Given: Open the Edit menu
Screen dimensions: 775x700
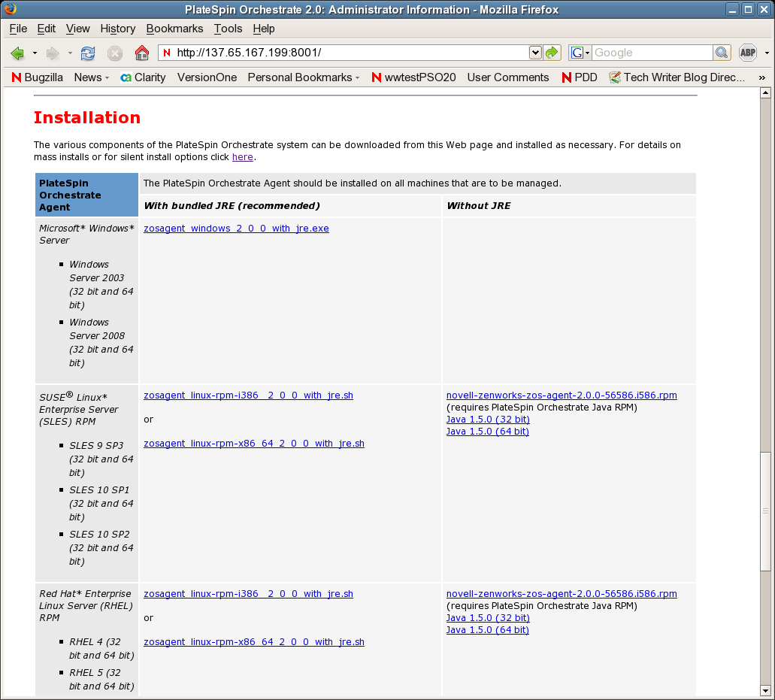Looking at the screenshot, I should (47, 29).
